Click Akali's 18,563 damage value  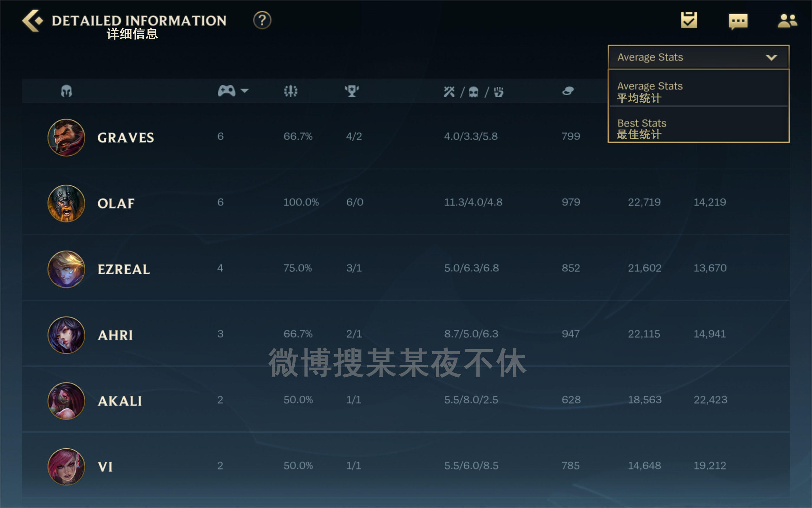point(645,399)
